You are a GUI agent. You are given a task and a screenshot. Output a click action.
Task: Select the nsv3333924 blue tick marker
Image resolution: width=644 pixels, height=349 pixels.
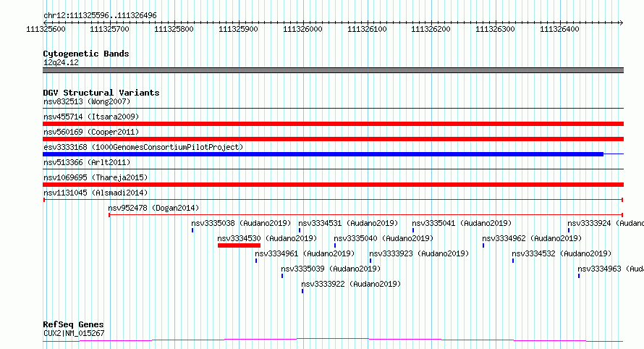coord(569,230)
